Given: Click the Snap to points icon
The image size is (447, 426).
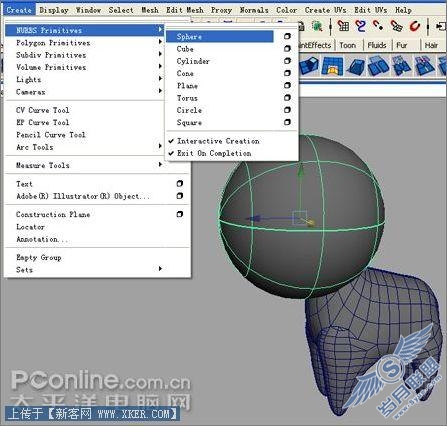Looking at the screenshot, I should tap(378, 26).
